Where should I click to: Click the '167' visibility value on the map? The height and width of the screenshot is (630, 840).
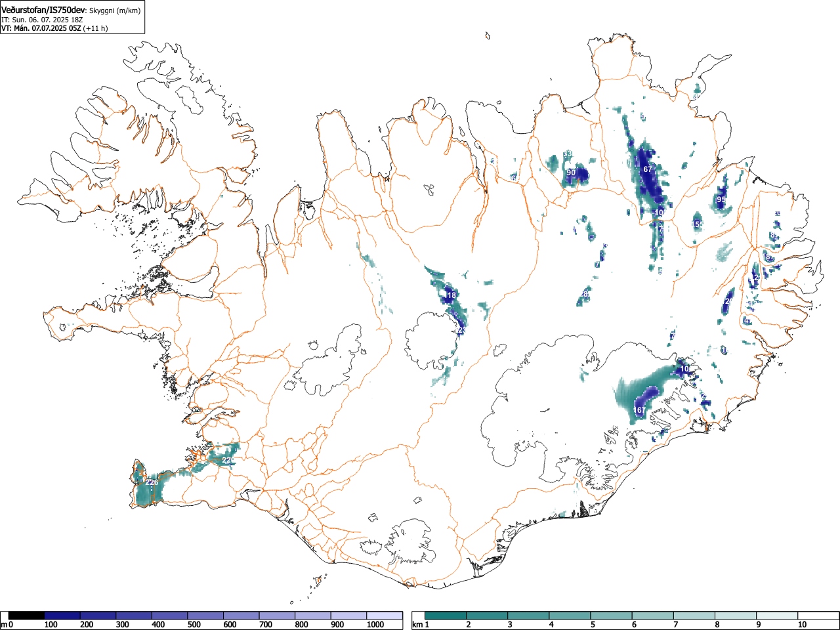pos(639,410)
